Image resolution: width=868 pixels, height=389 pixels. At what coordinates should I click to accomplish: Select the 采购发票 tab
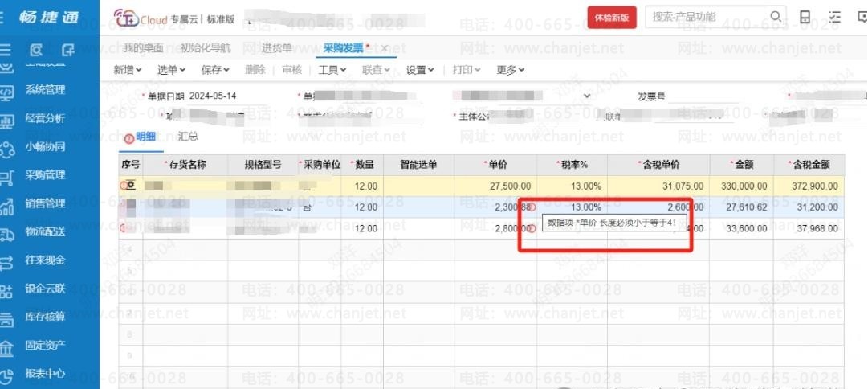click(x=343, y=48)
